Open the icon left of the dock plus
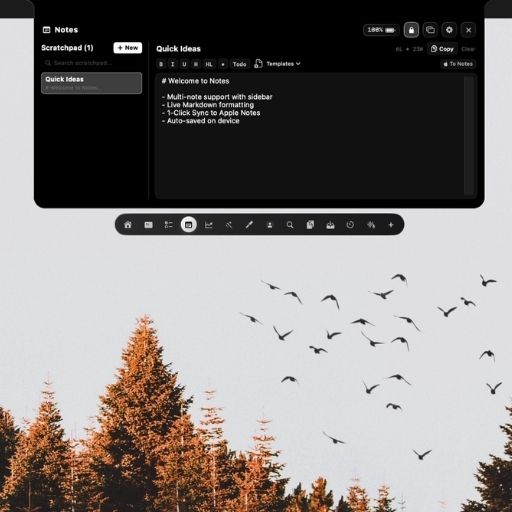This screenshot has width=512, height=512. pyautogui.click(x=371, y=225)
